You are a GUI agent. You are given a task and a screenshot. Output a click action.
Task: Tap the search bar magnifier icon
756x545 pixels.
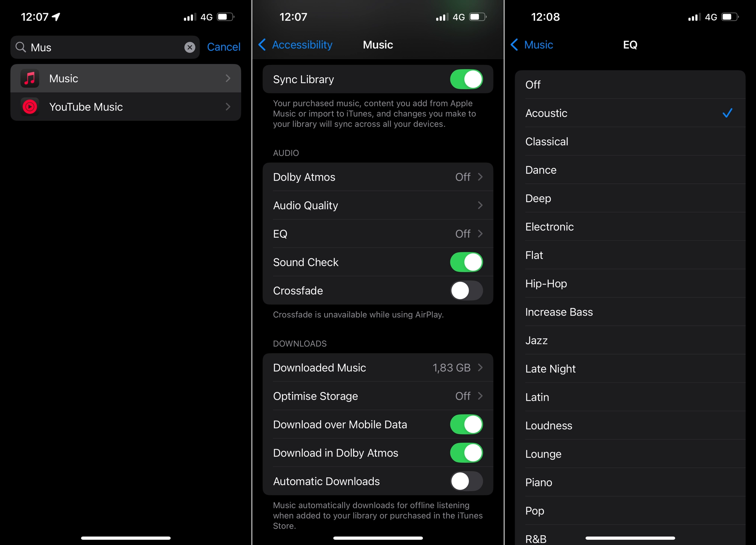coord(21,47)
